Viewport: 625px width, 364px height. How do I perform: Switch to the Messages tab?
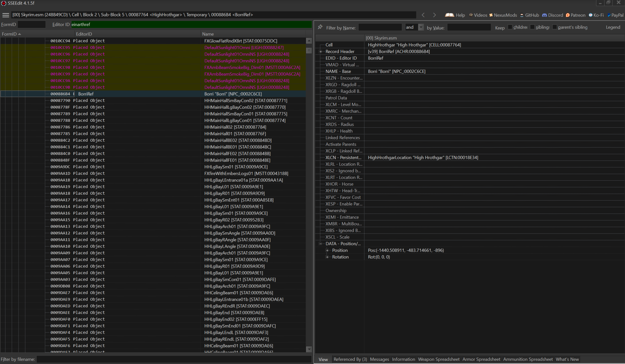379,359
